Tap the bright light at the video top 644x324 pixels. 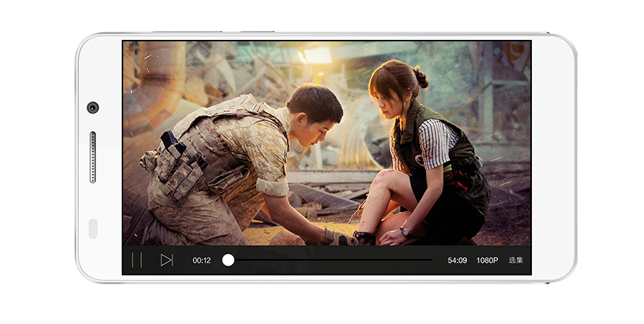[317, 56]
